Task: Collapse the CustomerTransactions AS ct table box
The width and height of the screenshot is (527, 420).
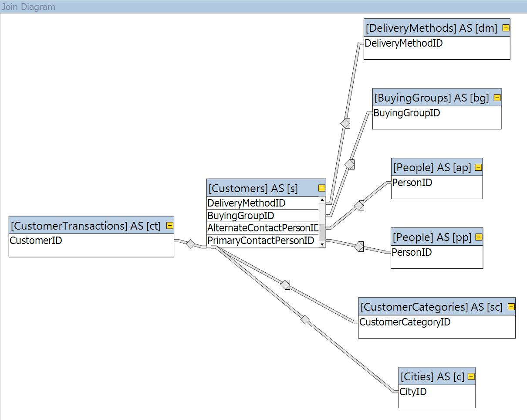Action: 170,226
